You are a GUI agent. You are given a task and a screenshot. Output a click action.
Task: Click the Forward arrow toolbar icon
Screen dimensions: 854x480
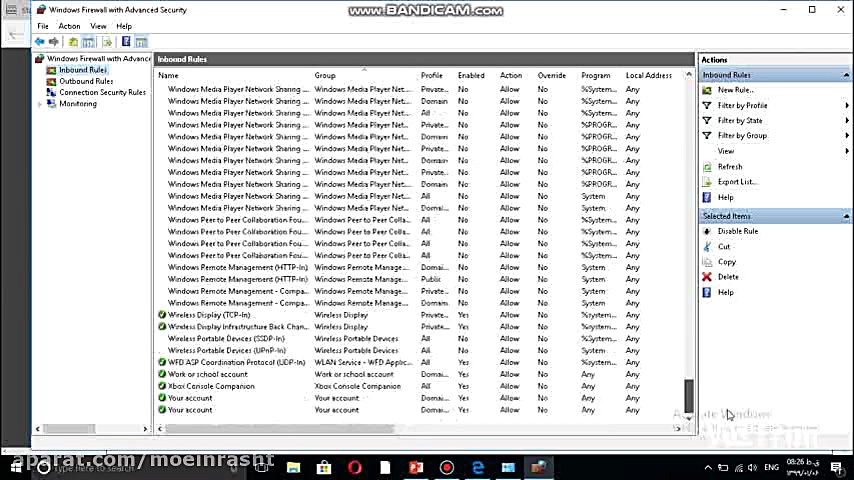click(53, 42)
